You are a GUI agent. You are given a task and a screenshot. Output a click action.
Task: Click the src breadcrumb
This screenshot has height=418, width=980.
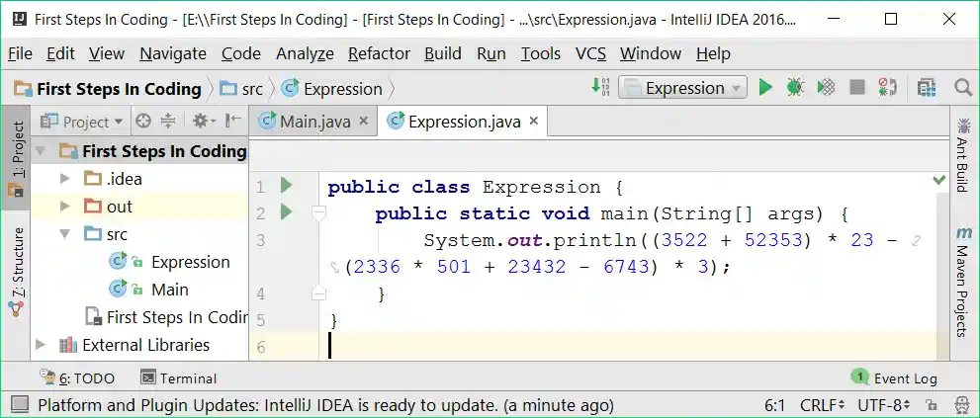(x=241, y=89)
